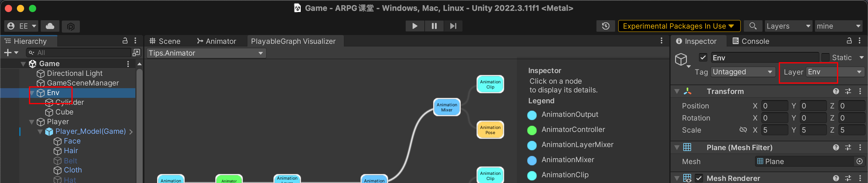
Task: Toggle constrained proportions link for Scale
Action: tap(743, 130)
